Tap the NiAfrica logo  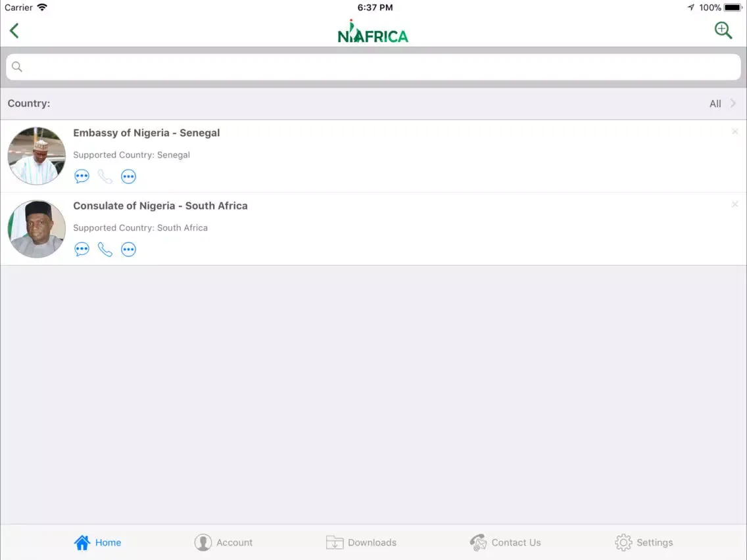373,32
